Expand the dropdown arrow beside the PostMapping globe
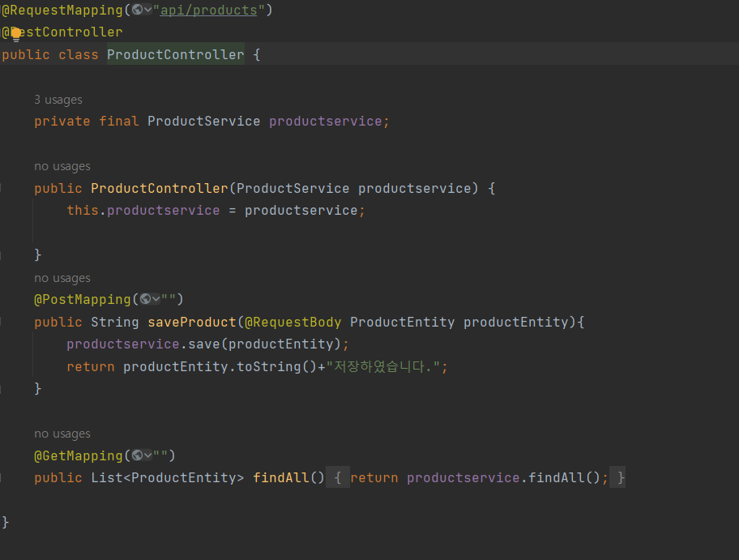Screen dimensions: 739x560 click(156, 299)
